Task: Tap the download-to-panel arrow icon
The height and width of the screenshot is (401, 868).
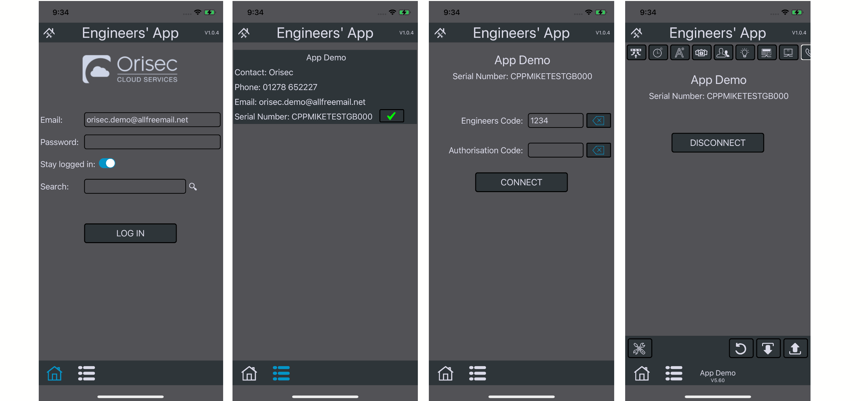Action: click(x=768, y=348)
